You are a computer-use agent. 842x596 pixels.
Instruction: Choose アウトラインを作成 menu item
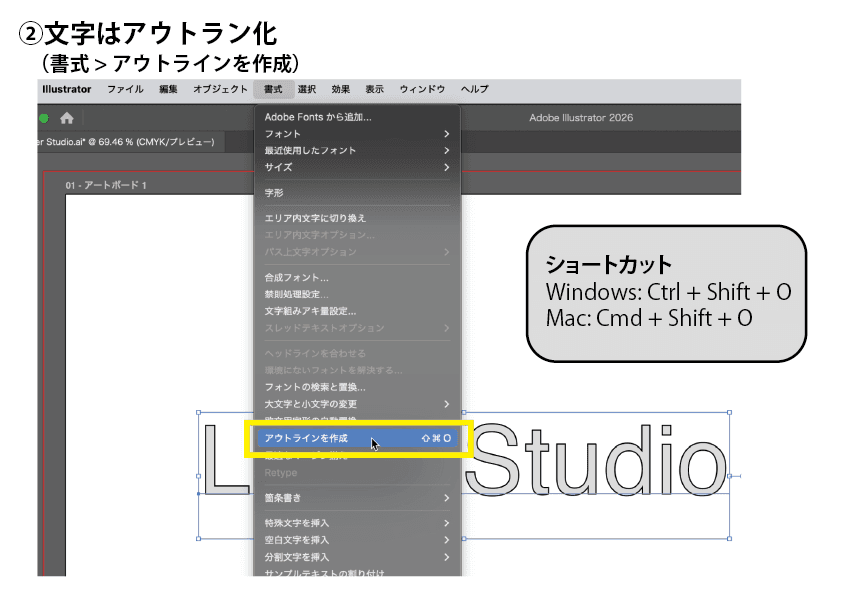[357, 438]
